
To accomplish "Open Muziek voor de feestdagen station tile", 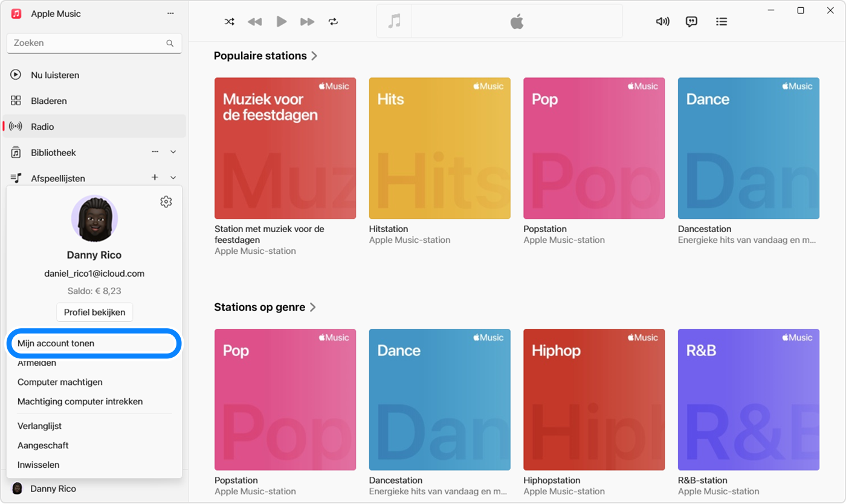I will pyautogui.click(x=285, y=148).
